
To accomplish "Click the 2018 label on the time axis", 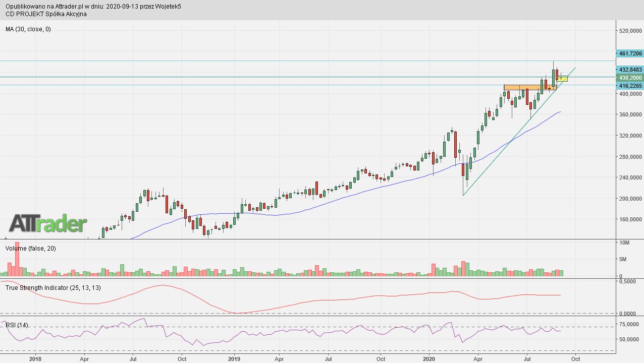I will 35,359.
